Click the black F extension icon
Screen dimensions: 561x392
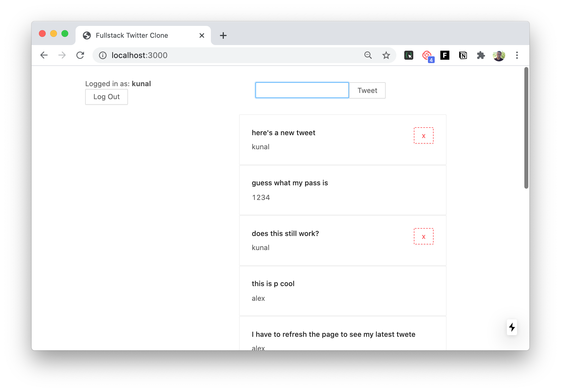pyautogui.click(x=445, y=55)
